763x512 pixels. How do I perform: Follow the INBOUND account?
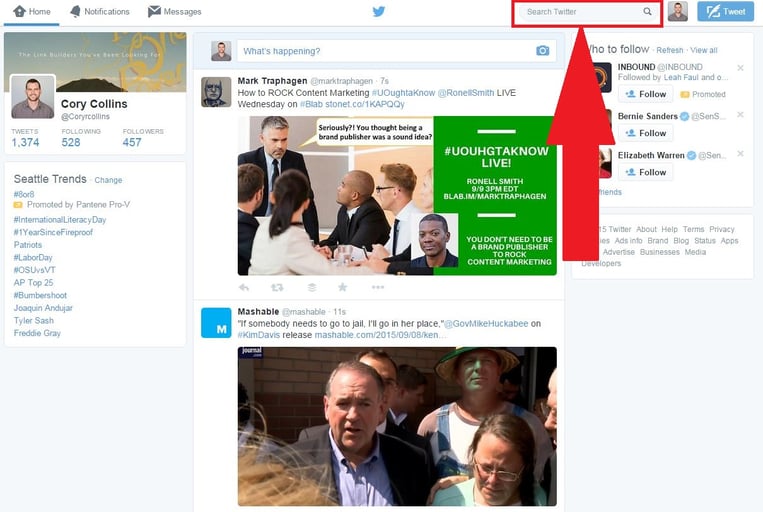(645, 94)
